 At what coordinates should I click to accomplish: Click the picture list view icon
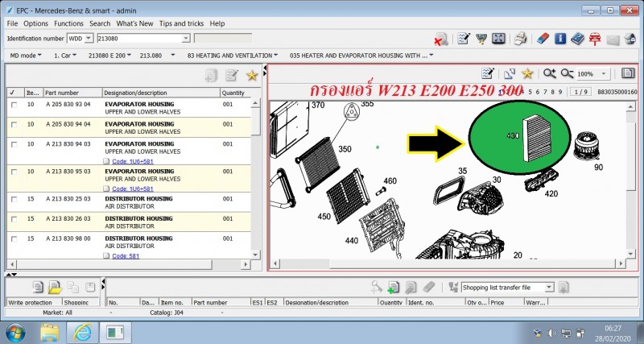pos(628,73)
